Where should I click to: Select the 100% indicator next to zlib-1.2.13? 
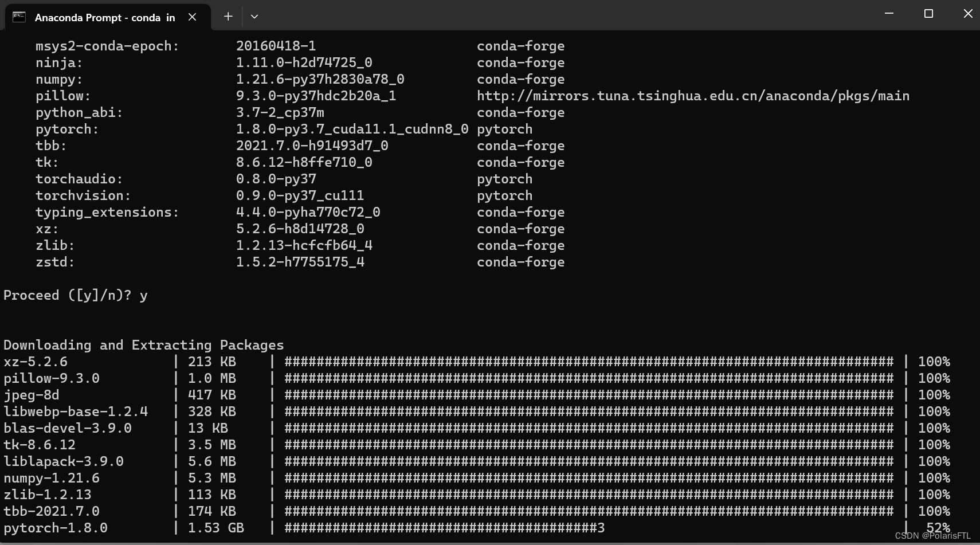point(934,494)
